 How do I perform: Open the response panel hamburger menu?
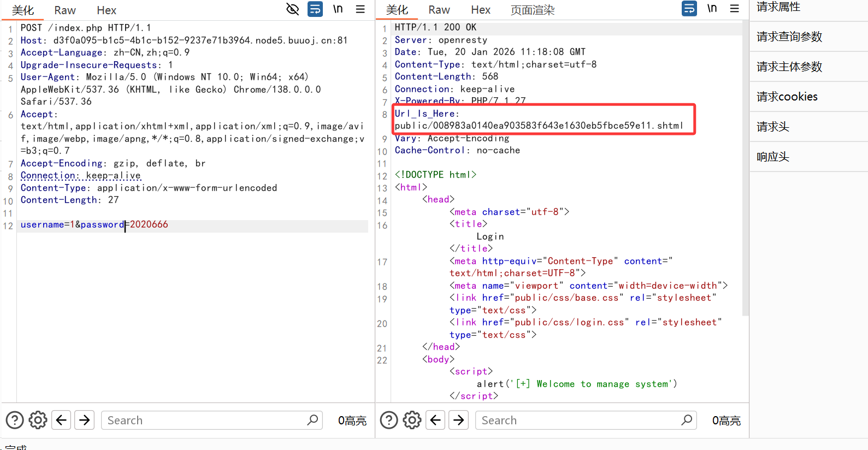(x=735, y=9)
